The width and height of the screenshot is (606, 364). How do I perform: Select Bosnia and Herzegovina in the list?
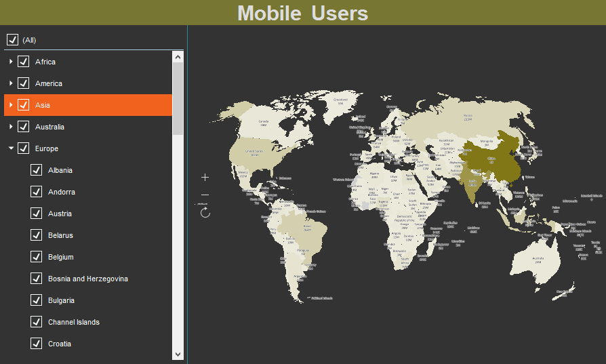tap(88, 279)
